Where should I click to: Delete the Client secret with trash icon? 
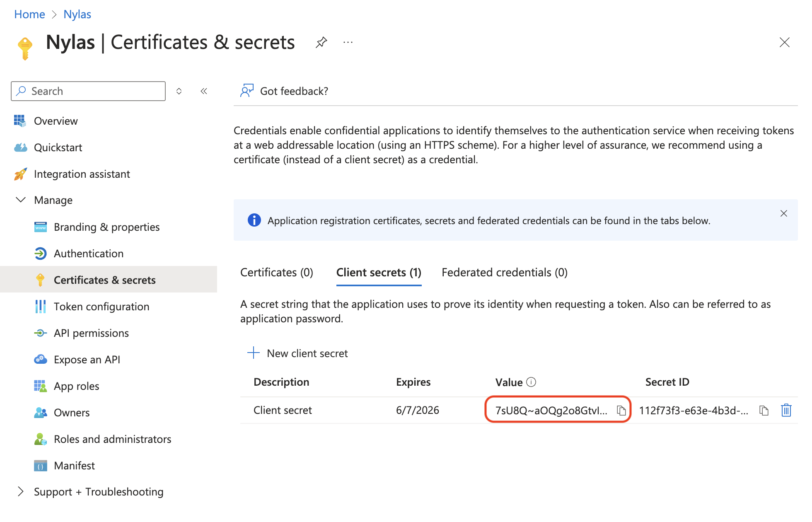tap(786, 411)
